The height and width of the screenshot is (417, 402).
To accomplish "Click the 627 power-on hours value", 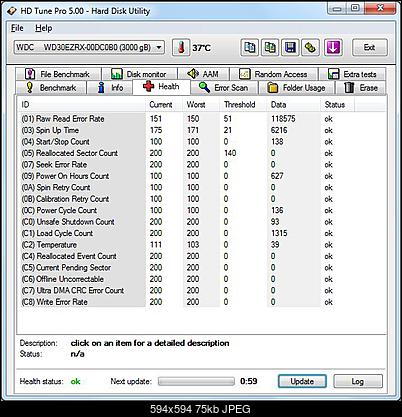I will [277, 176].
